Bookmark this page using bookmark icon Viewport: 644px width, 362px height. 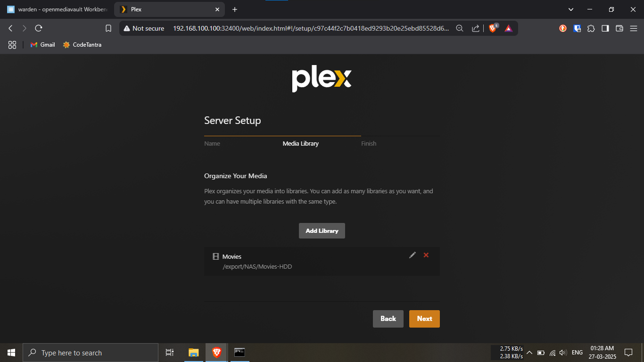[108, 28]
